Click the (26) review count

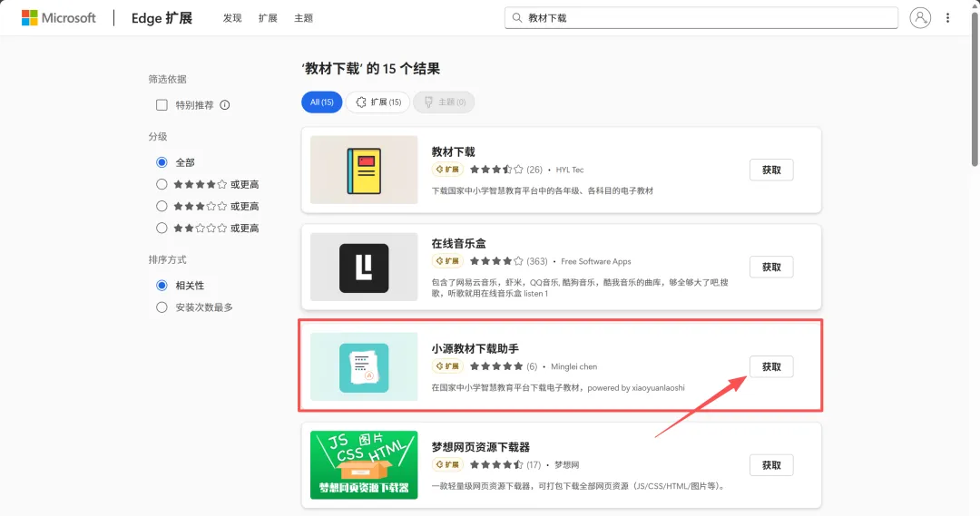[x=534, y=170]
